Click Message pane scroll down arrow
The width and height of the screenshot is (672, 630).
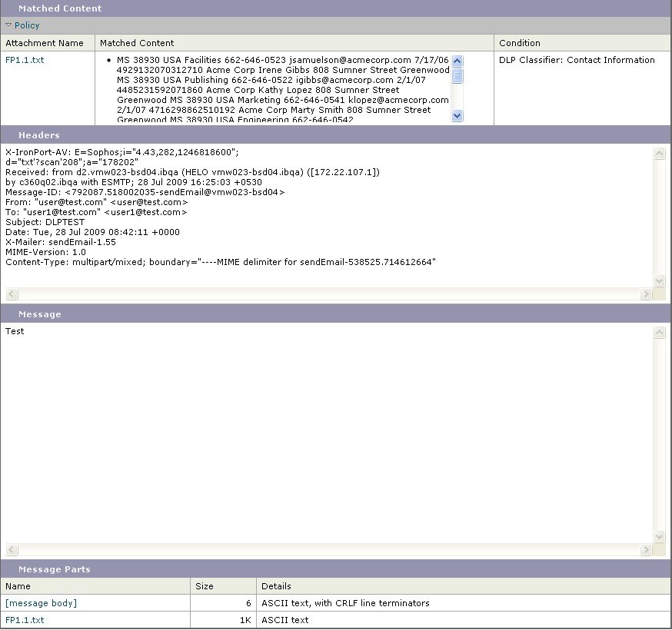(659, 537)
